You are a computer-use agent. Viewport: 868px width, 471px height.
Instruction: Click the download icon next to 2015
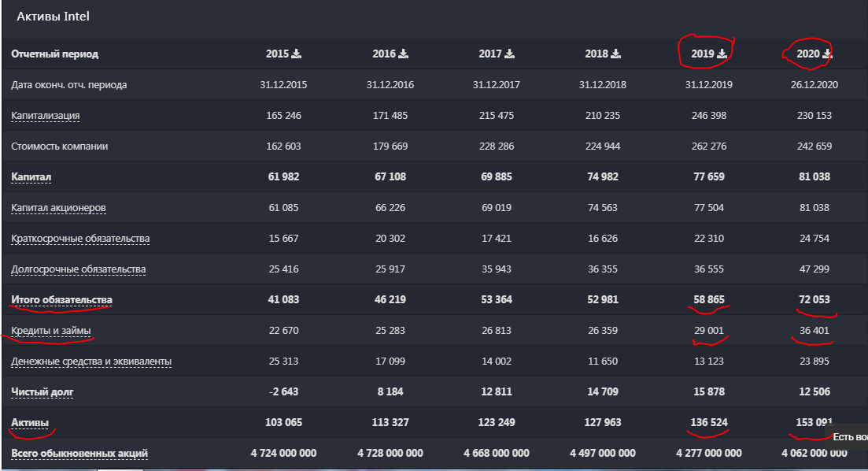pyautogui.click(x=297, y=54)
